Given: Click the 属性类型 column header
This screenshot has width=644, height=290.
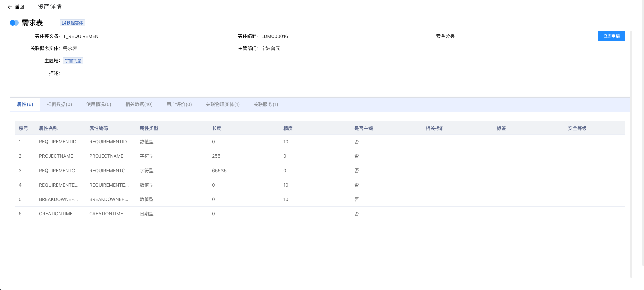Looking at the screenshot, I should [x=149, y=128].
